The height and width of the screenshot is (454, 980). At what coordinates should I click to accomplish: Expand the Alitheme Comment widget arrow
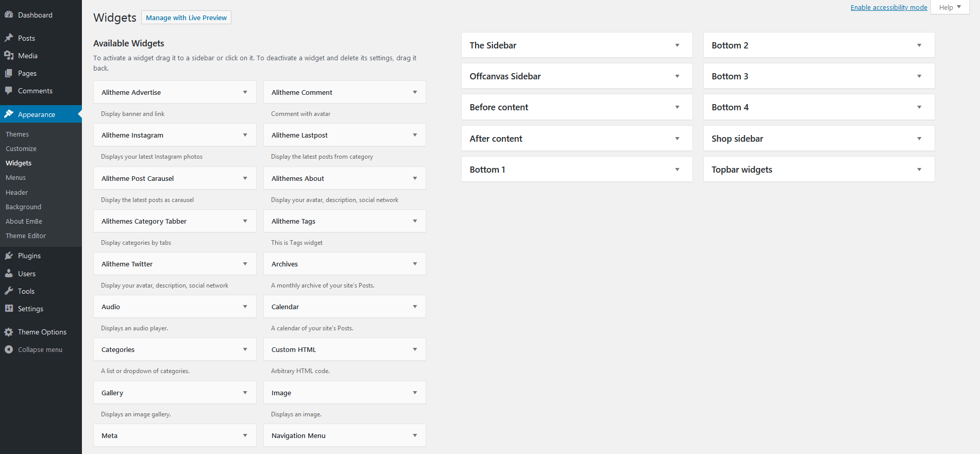(x=415, y=92)
